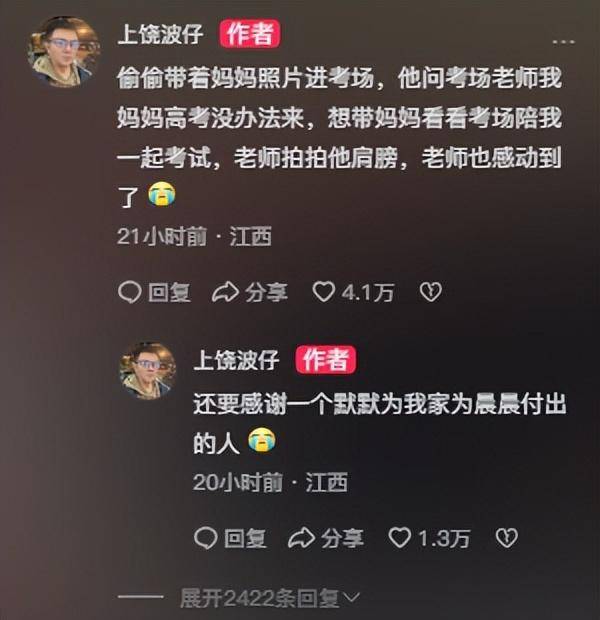This screenshot has height=620, width=600.
Task: Like the reply comment with 1.3万 likes
Action: (399, 538)
